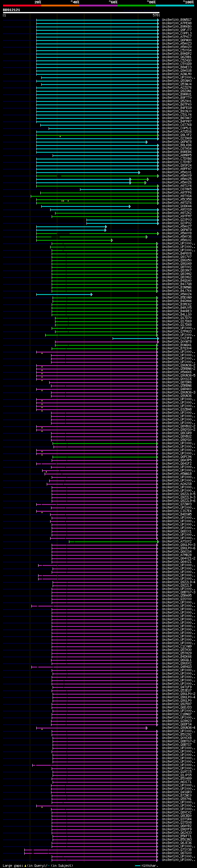Select the UniRef100_Q6Z8B1 label
Screen dimensions: 197x868
[x=177, y=57]
